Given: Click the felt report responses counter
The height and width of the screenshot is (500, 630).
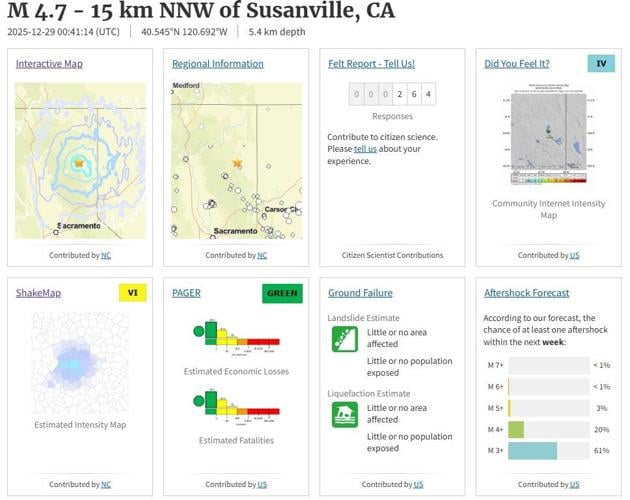Looking at the screenshot, I should tap(392, 95).
